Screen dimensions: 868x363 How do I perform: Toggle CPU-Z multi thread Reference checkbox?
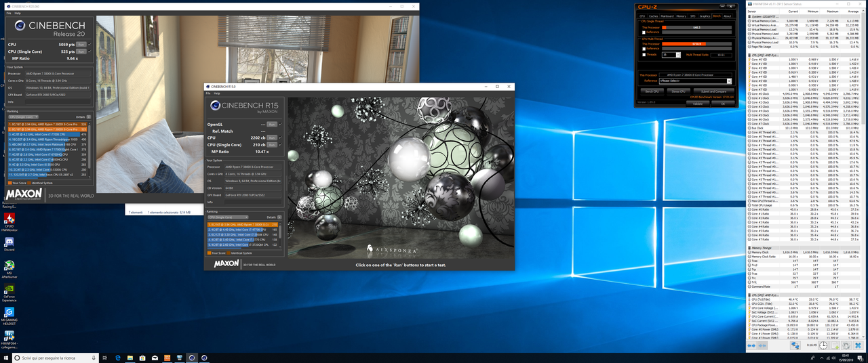click(x=644, y=49)
